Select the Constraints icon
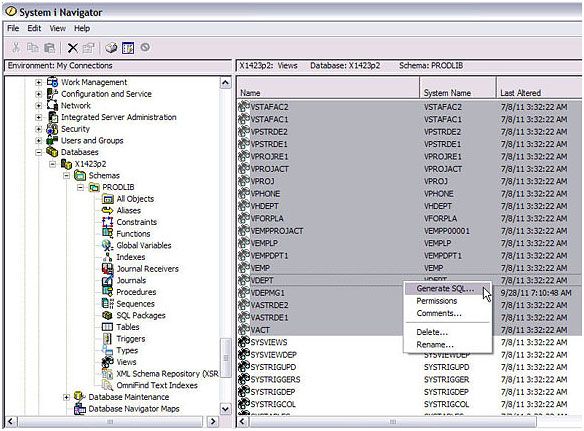 108,222
